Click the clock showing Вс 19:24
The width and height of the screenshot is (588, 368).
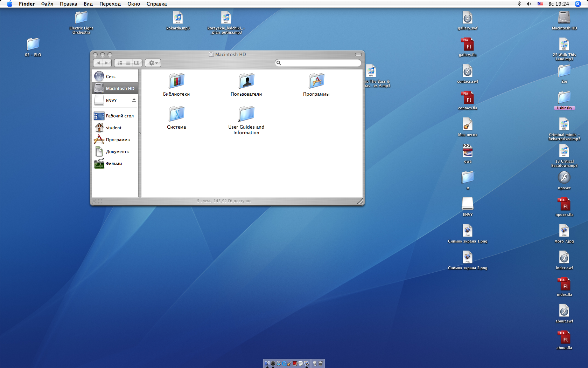click(x=559, y=4)
